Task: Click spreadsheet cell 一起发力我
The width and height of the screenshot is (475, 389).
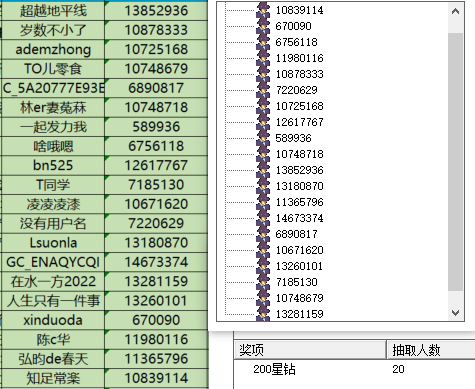Action: pos(53,127)
